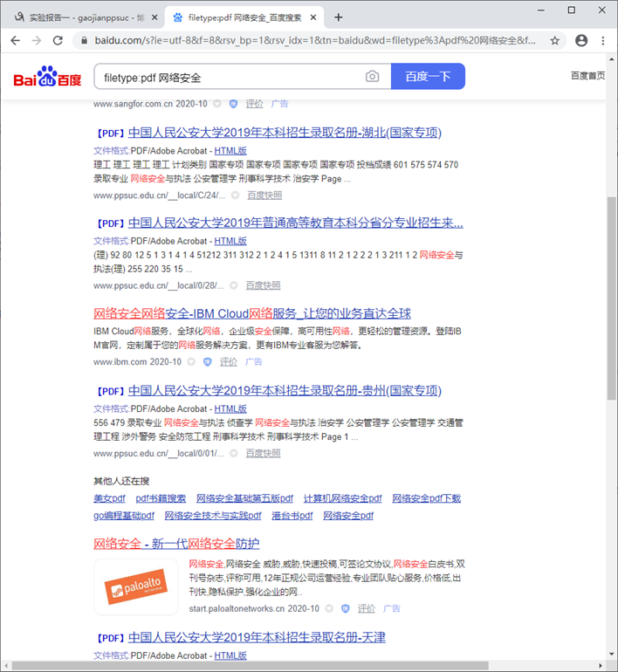The height and width of the screenshot is (672, 618).
Task: Open HTML版 link under the 天津 result
Action: [x=230, y=655]
